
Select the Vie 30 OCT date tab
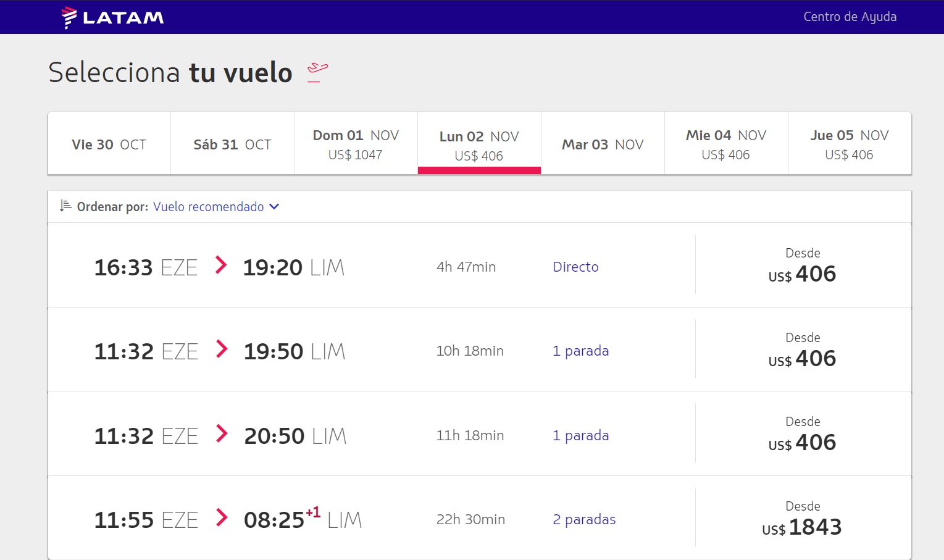pyautogui.click(x=109, y=143)
